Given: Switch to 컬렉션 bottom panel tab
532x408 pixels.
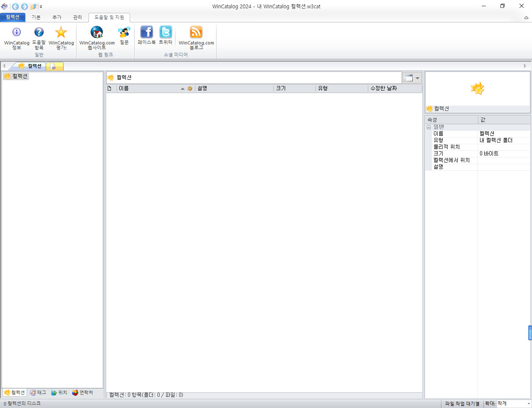Looking at the screenshot, I should pyautogui.click(x=15, y=393).
